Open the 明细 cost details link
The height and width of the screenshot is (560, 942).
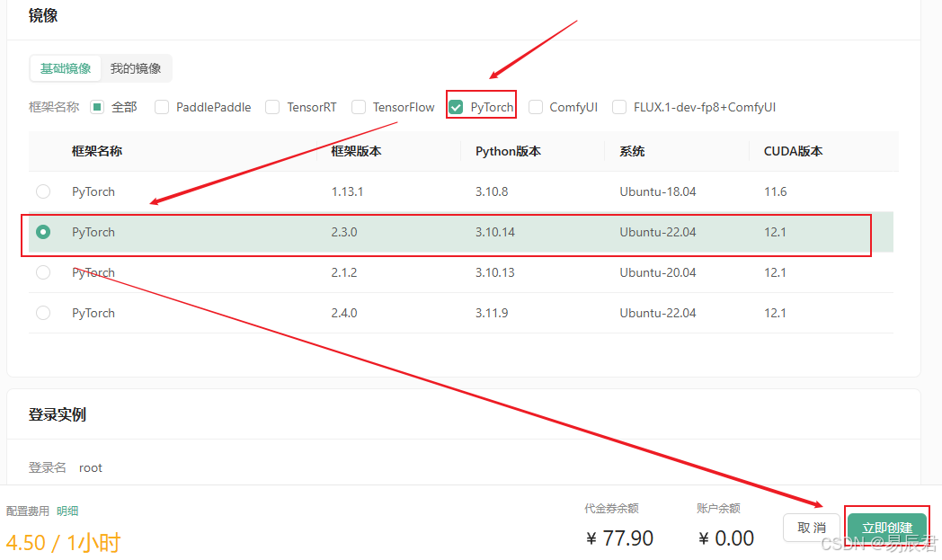(67, 511)
